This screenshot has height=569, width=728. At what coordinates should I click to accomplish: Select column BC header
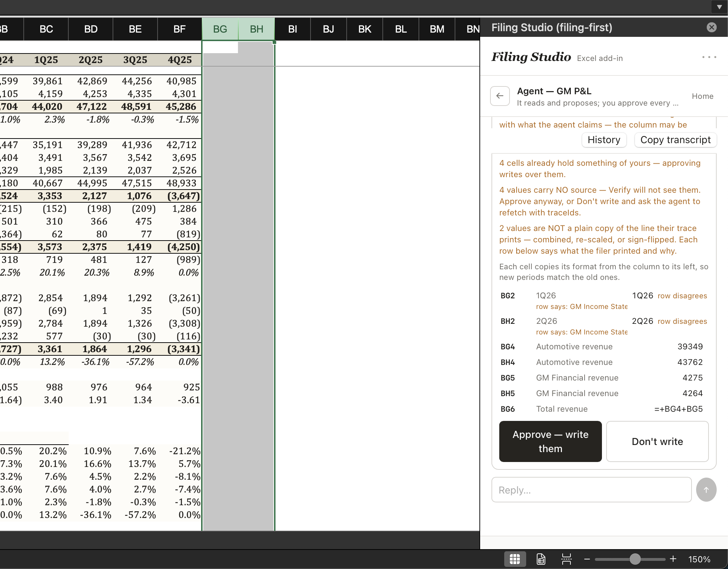(46, 29)
